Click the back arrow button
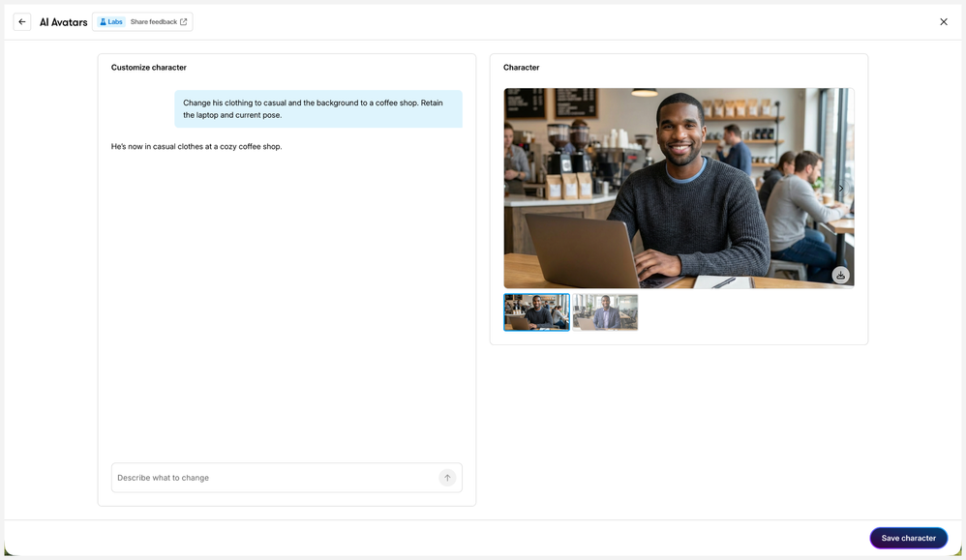 tap(22, 22)
